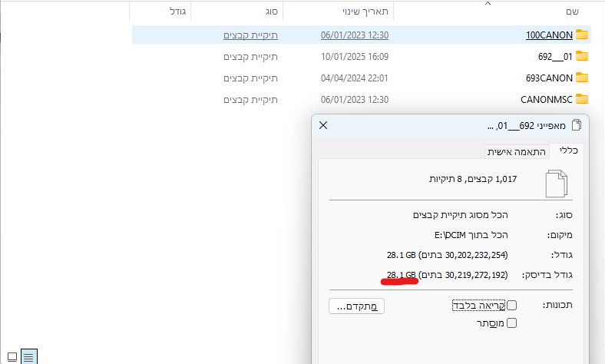Click the 693CANON date 04/04/2024 22:01 cell
This screenshot has height=364, width=605.
tap(355, 78)
